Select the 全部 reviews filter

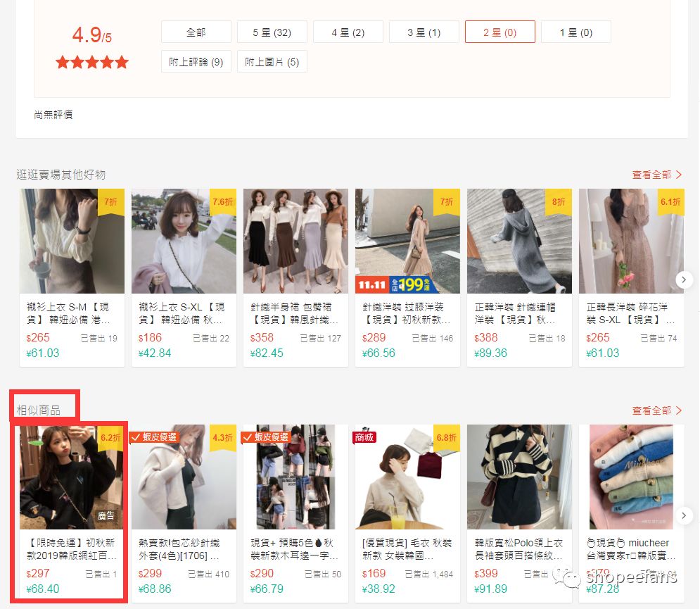(198, 32)
